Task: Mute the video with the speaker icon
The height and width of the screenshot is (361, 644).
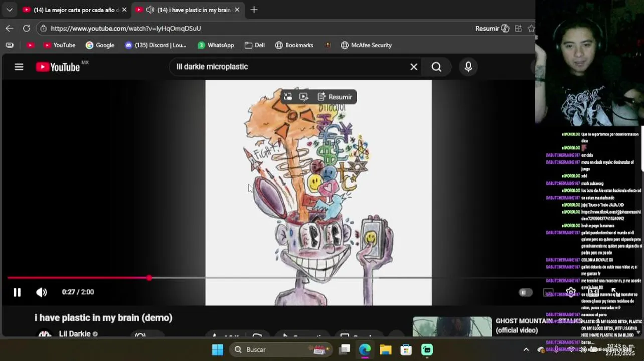Action: coord(41,292)
